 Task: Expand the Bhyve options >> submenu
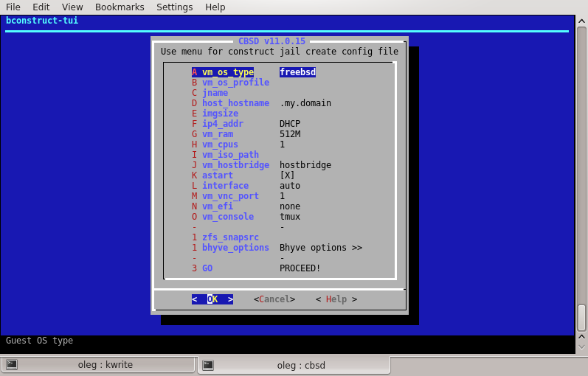(x=321, y=248)
